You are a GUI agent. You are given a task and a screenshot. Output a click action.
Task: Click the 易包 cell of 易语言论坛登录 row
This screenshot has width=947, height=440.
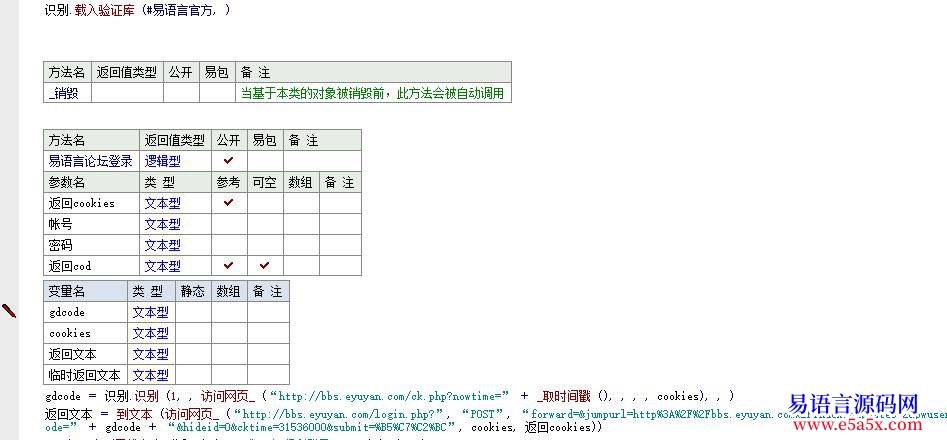(x=265, y=161)
